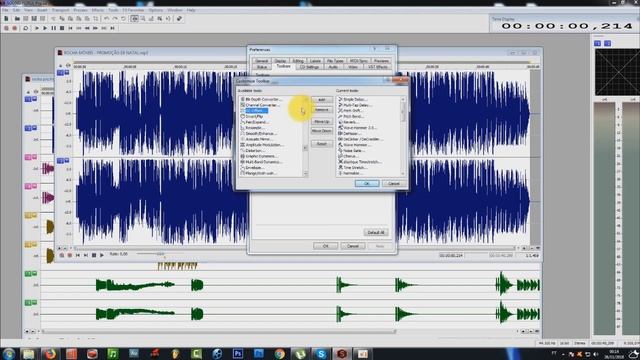This screenshot has height=360, width=640.
Task: Open the Process menu
Action: tap(80, 10)
